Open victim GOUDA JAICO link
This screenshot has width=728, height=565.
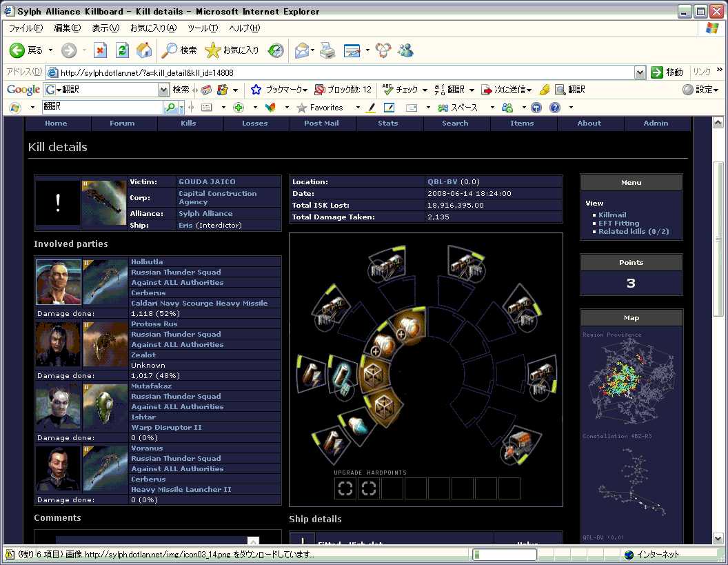pyautogui.click(x=207, y=181)
